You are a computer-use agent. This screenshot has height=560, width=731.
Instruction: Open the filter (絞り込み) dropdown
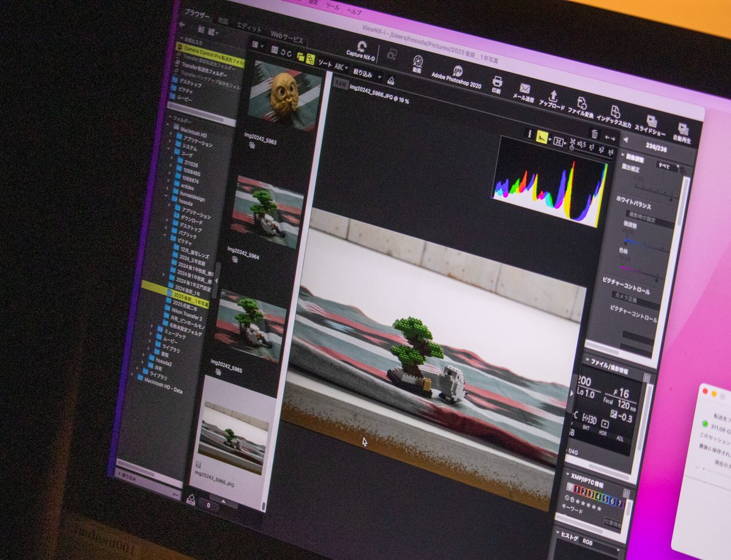click(367, 74)
